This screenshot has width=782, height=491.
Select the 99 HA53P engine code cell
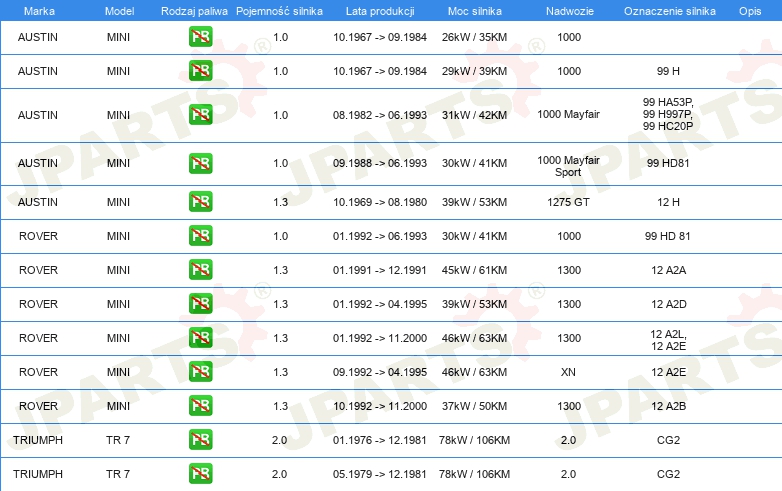(668, 114)
